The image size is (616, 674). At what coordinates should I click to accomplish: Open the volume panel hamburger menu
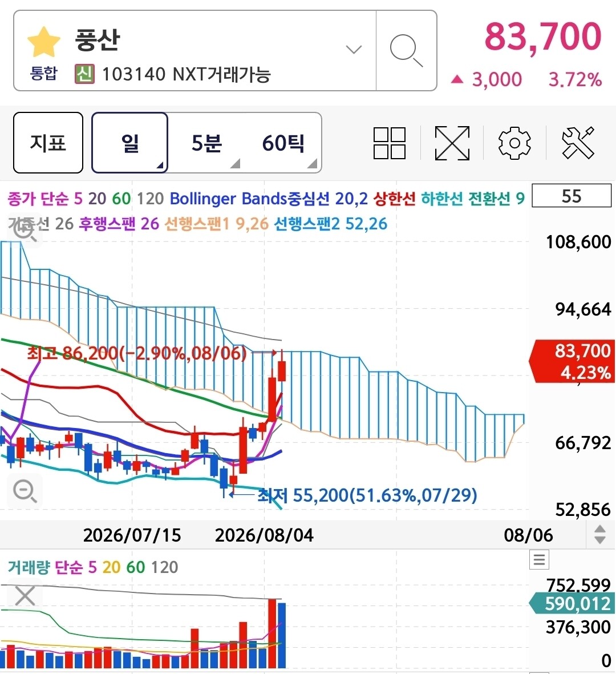(539, 560)
